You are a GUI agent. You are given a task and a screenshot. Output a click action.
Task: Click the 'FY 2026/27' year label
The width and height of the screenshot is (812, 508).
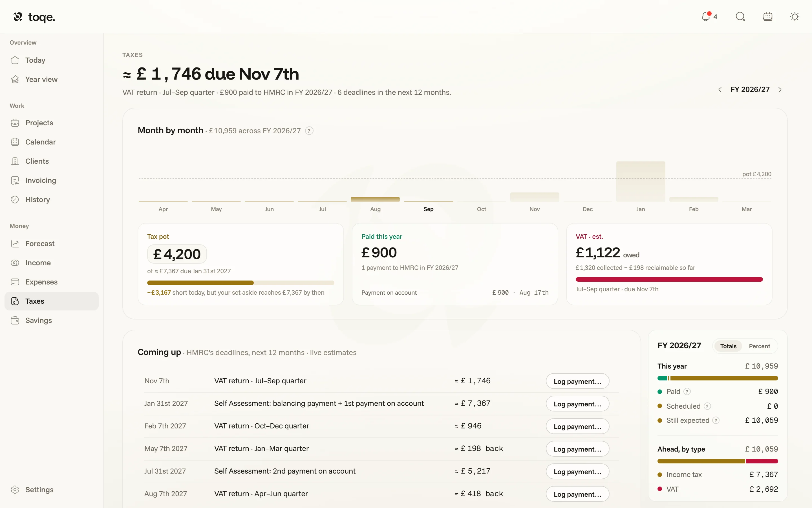click(750, 89)
